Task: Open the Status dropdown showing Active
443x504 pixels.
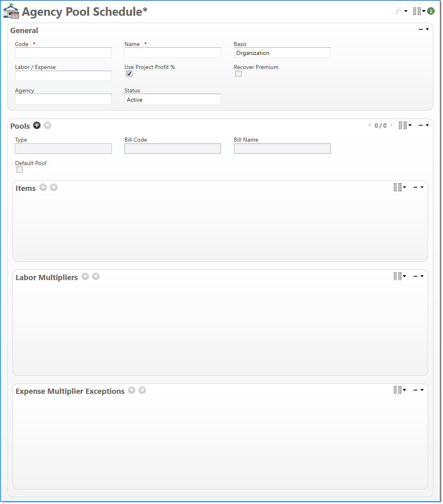Action: (x=172, y=99)
